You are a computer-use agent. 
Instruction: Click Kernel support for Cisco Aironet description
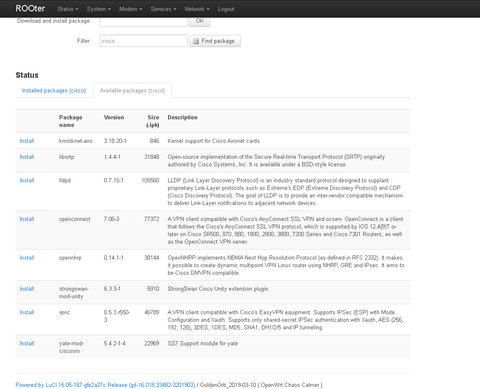[213, 141]
